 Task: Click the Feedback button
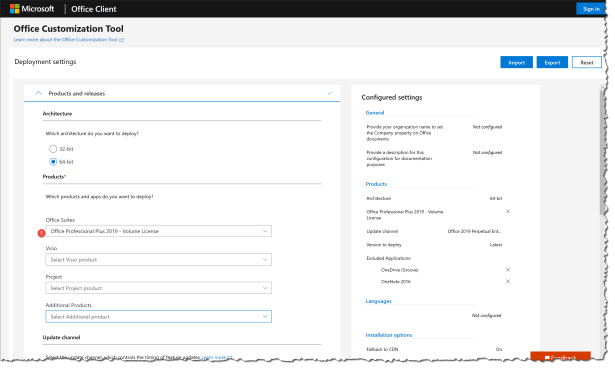[560, 356]
